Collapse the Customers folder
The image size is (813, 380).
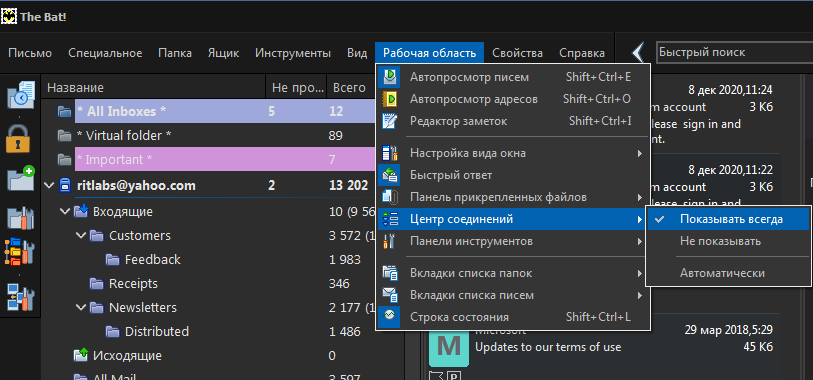80,235
